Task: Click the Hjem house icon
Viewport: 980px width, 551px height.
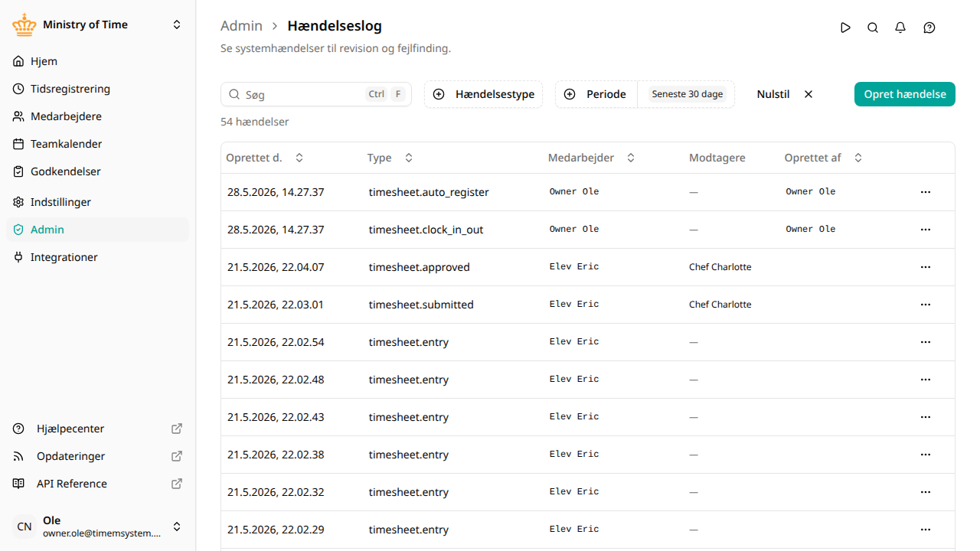Action: point(18,61)
